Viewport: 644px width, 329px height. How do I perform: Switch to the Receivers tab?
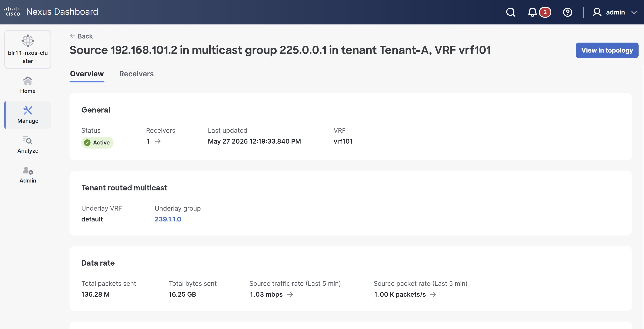(136, 74)
